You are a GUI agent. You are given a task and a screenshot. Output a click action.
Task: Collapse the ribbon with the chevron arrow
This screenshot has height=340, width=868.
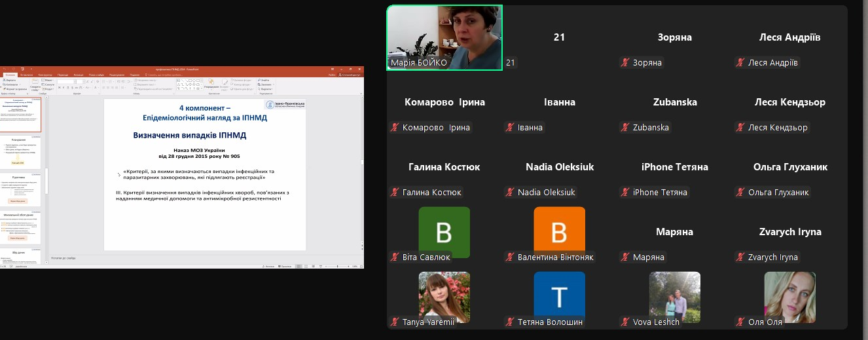[361, 92]
